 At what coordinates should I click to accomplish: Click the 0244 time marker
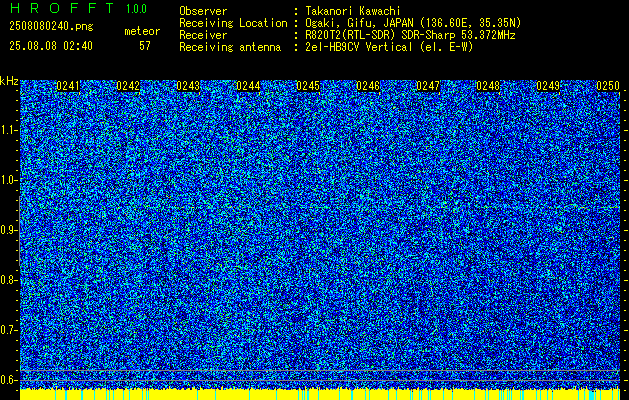(x=248, y=86)
